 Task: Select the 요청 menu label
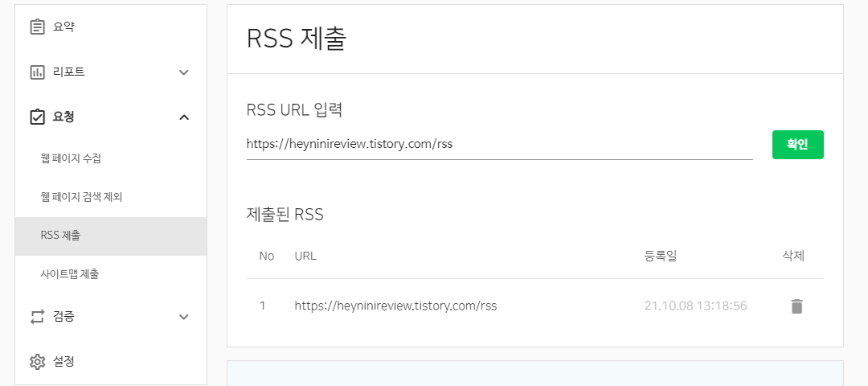[63, 117]
